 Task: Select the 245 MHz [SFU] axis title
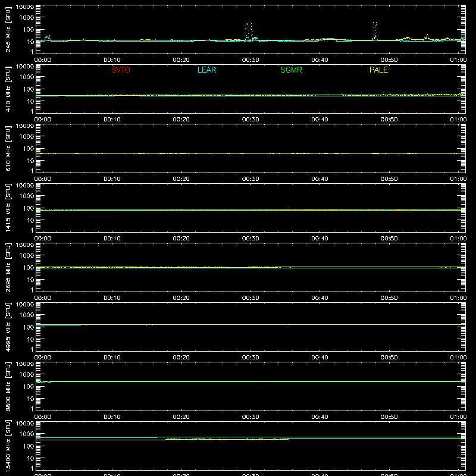click(x=8, y=30)
